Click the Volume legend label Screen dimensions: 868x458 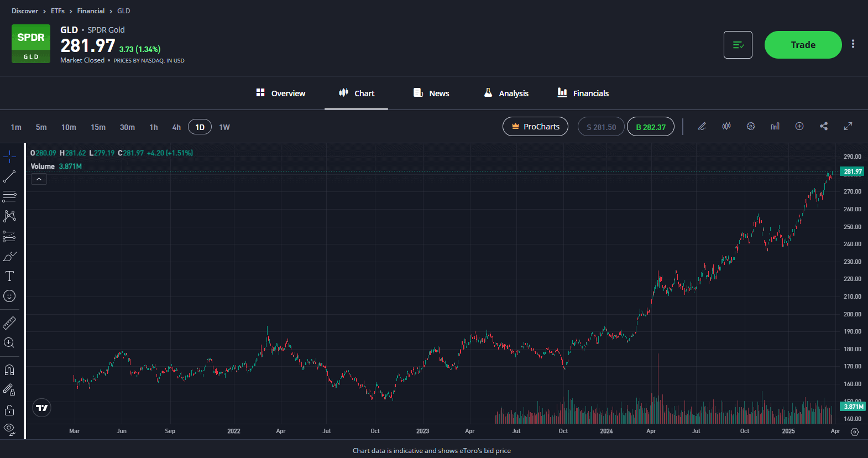43,166
